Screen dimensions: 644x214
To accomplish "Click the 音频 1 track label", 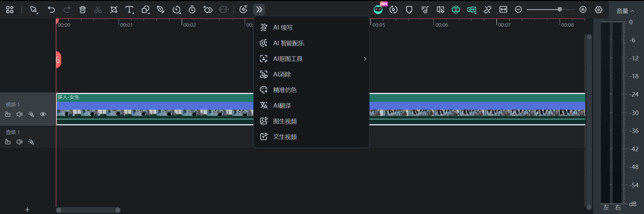I will coord(13,132).
